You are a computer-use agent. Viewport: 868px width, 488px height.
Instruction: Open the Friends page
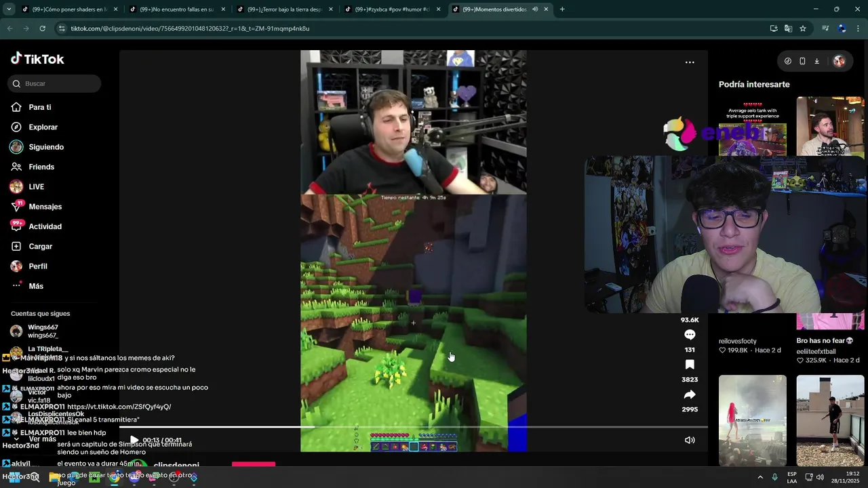pos(41,167)
